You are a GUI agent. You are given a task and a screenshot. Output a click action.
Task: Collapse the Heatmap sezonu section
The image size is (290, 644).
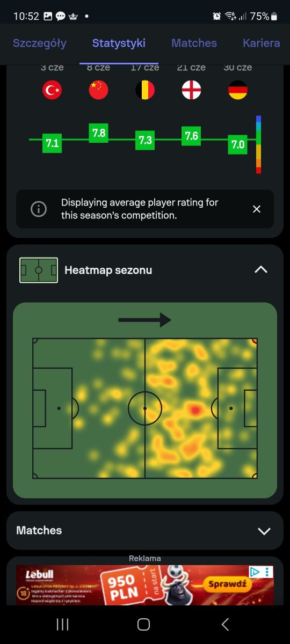tap(261, 270)
